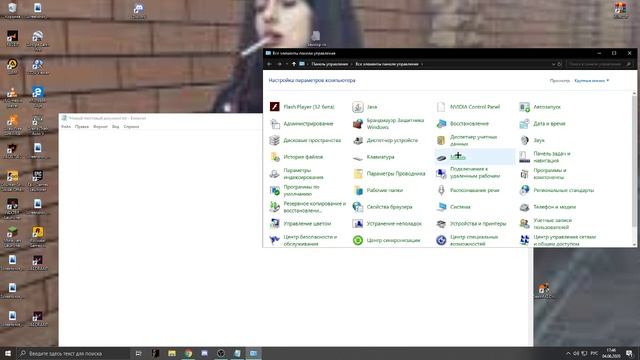Open the Система item

(x=453, y=207)
